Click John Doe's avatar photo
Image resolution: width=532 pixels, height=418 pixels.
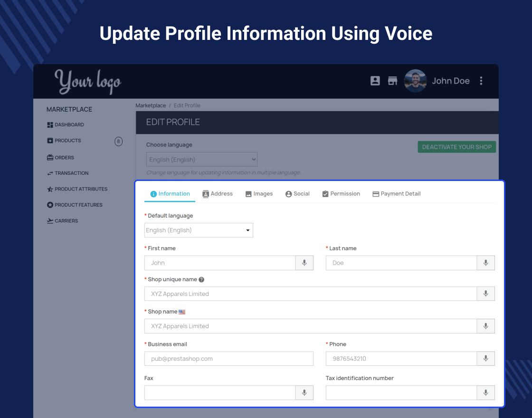[x=415, y=81]
